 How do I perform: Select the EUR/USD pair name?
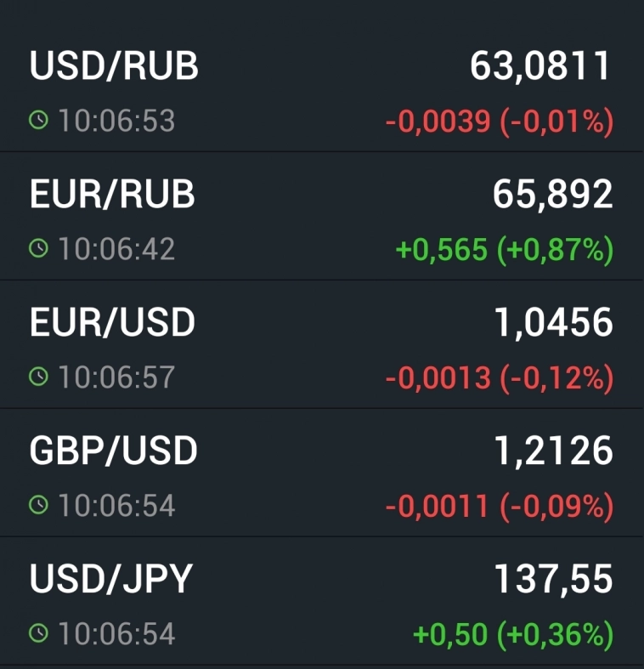[112, 322]
